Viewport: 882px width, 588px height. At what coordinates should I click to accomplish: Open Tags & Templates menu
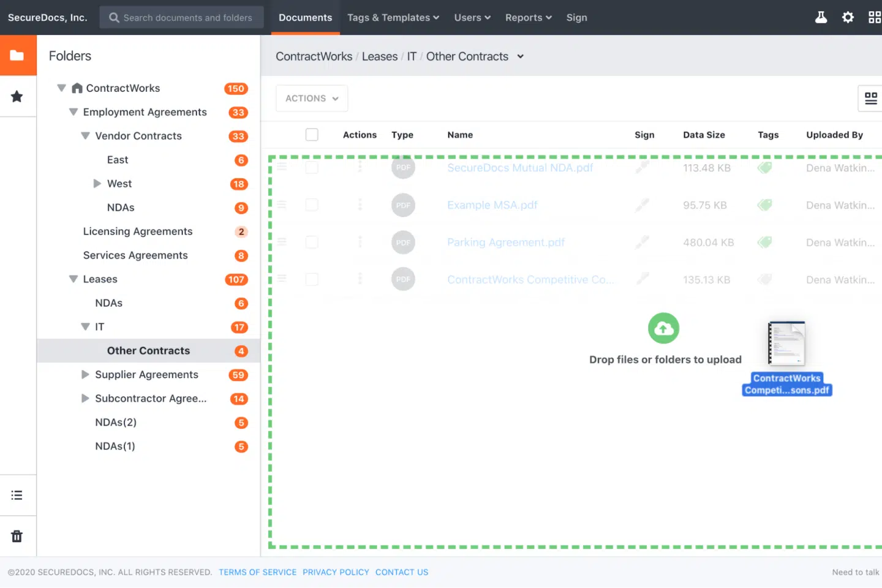pos(393,18)
